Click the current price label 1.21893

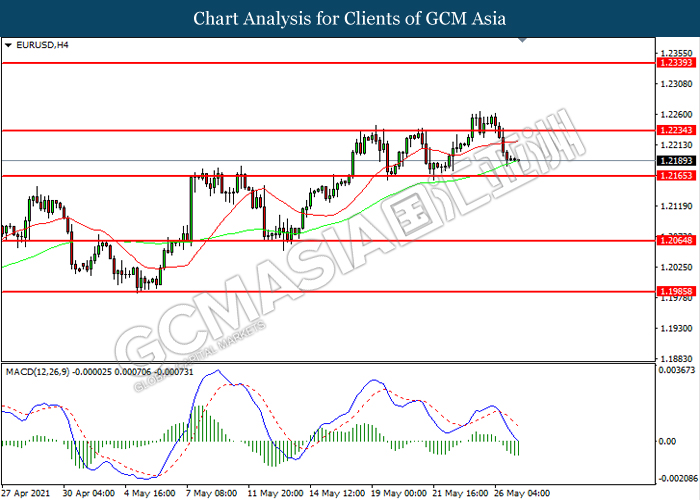coord(677,161)
